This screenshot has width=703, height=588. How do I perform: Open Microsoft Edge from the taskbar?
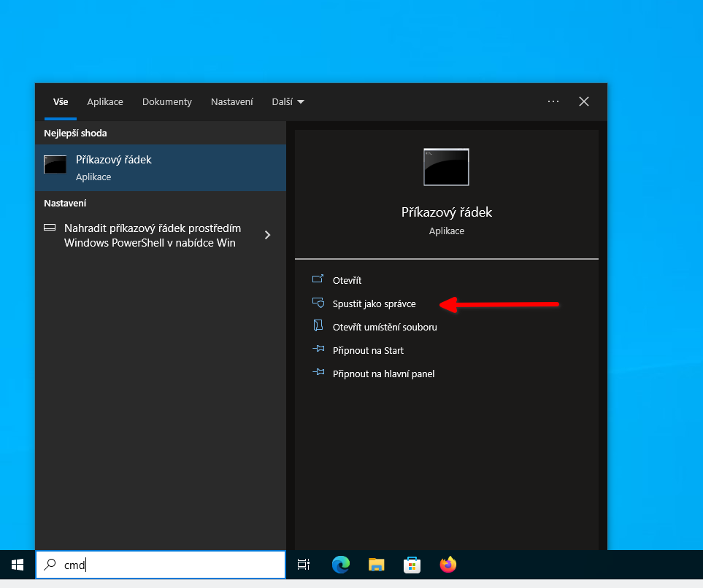pyautogui.click(x=341, y=564)
